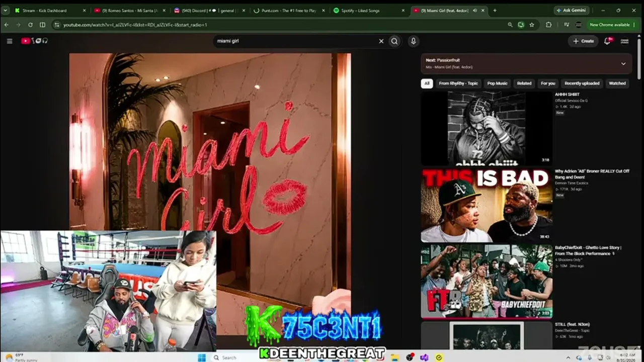This screenshot has width=644, height=362.
Task: Open the YouTube guide hamburger menu
Action: [10, 41]
